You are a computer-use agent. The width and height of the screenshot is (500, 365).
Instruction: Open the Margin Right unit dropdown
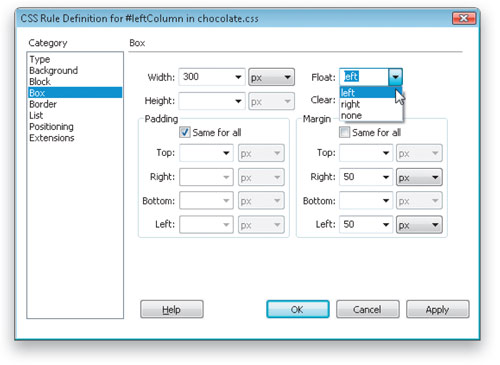[x=419, y=177]
